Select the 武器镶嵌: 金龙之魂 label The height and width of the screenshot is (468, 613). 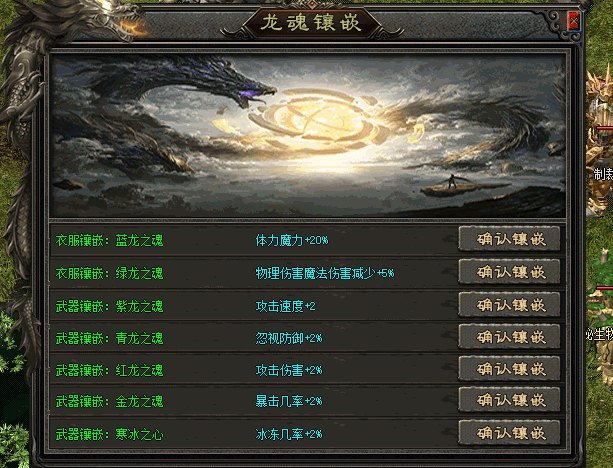(109, 402)
